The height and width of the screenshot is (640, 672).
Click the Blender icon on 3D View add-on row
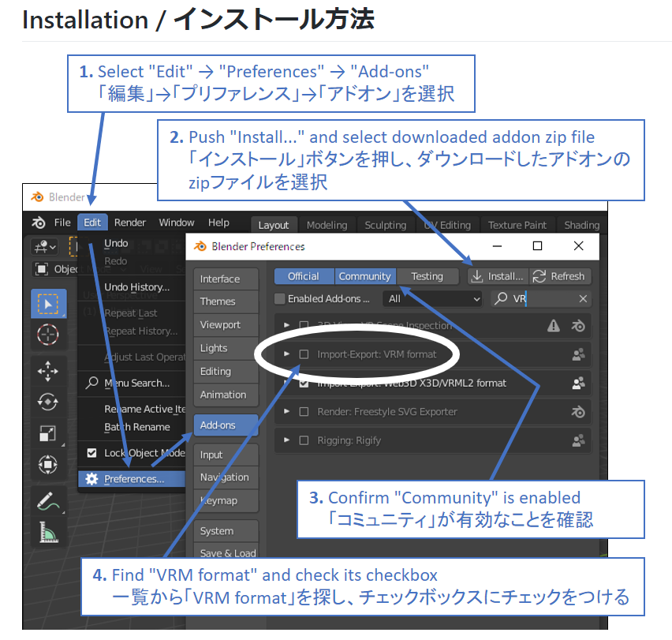tap(578, 326)
